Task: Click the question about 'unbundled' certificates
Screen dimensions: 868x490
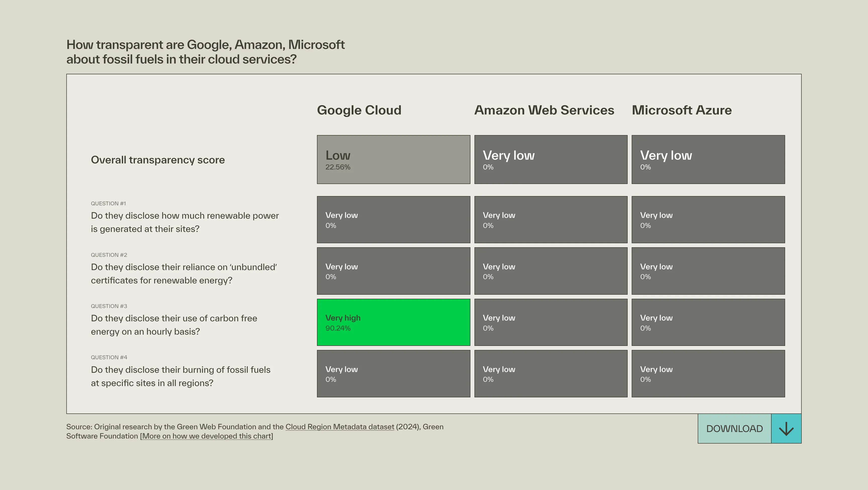Action: coord(184,274)
